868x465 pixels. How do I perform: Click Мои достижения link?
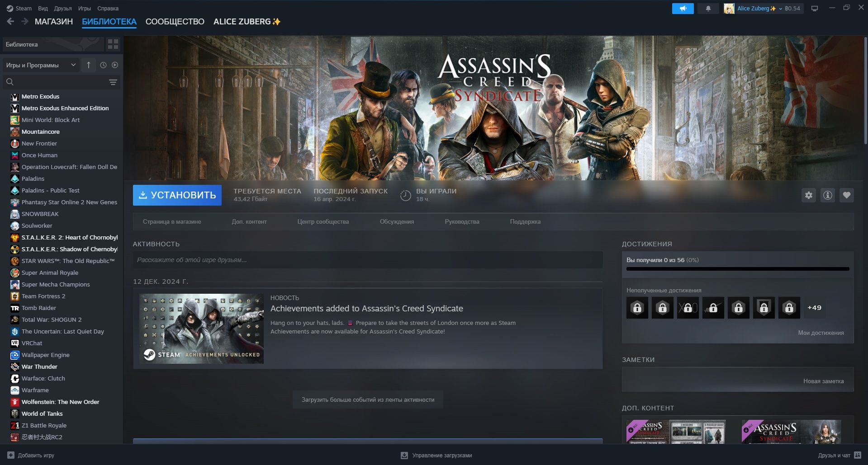point(821,333)
